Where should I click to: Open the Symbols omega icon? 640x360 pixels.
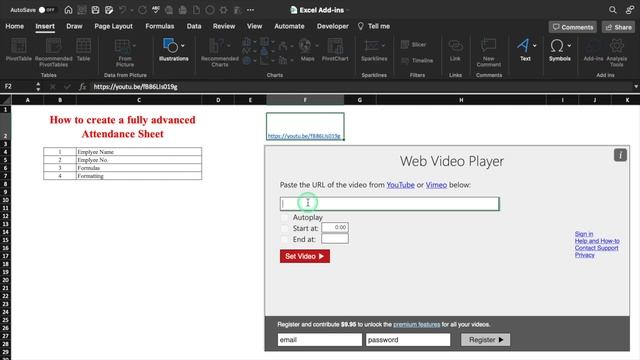557,45
